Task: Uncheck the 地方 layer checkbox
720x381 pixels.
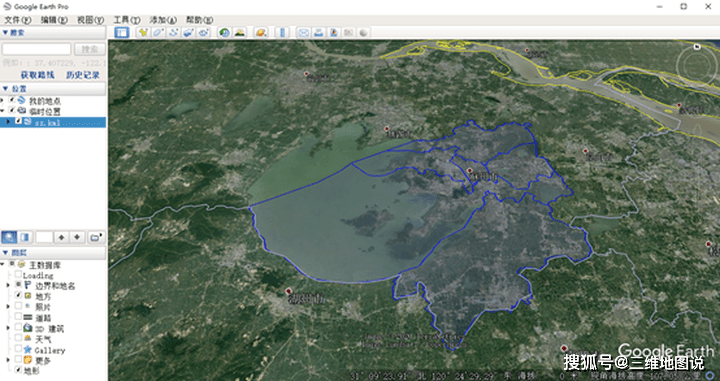Action: coord(18,296)
